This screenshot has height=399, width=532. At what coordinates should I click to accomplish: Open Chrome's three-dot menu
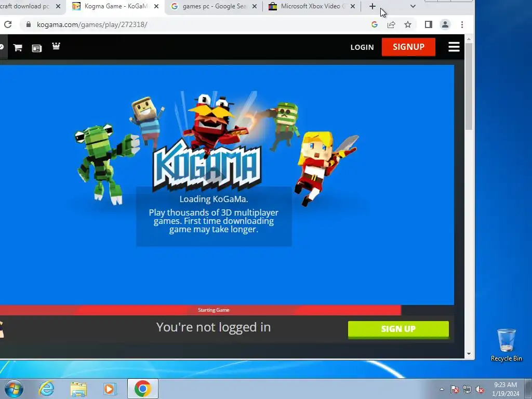click(462, 24)
